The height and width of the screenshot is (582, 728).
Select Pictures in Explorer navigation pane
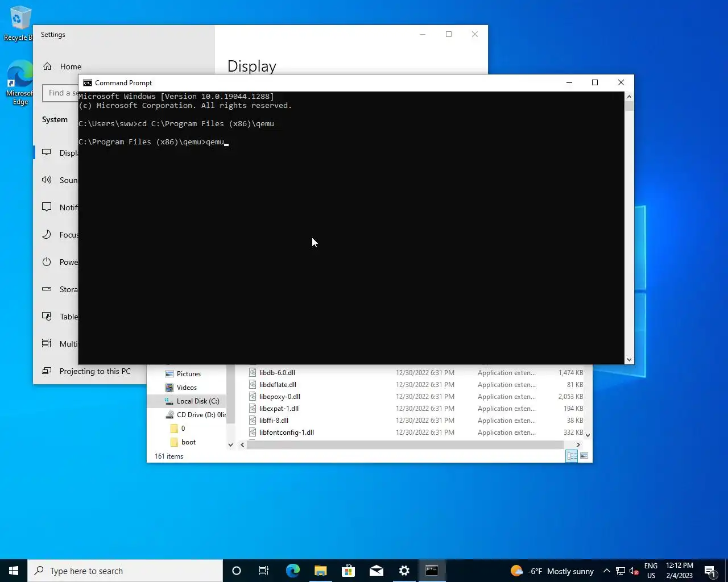pyautogui.click(x=188, y=374)
